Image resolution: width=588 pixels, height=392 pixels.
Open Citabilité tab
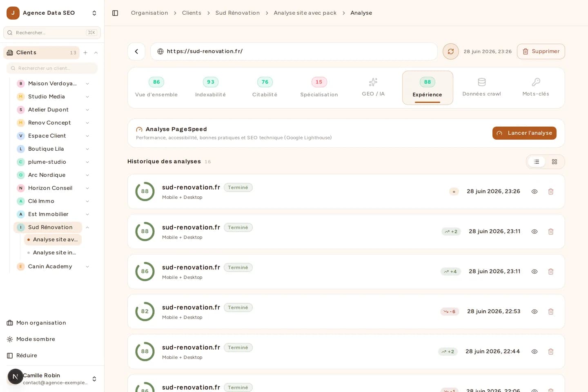[265, 88]
